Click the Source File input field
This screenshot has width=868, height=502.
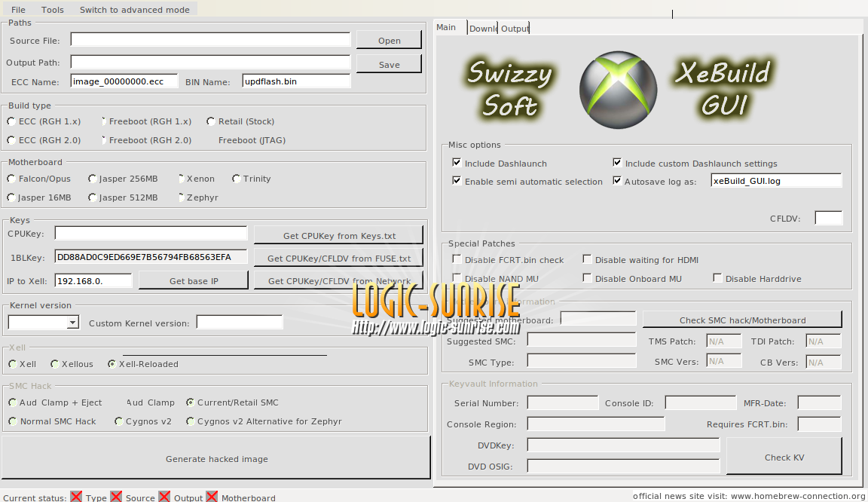click(x=210, y=39)
